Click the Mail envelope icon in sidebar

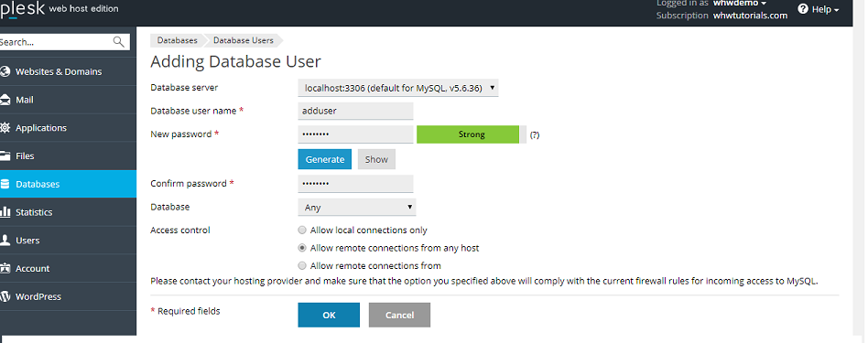pyautogui.click(x=5, y=100)
